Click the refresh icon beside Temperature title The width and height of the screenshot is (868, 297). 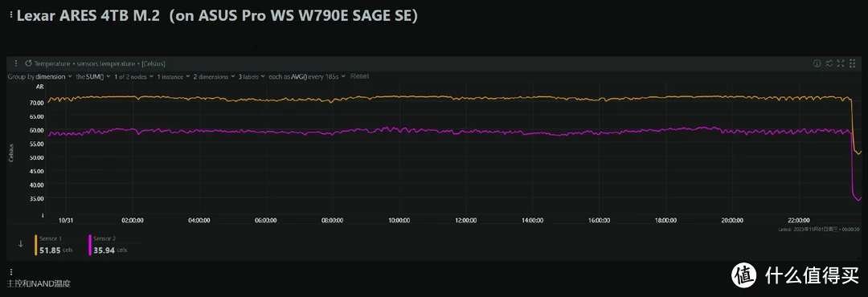pos(28,63)
